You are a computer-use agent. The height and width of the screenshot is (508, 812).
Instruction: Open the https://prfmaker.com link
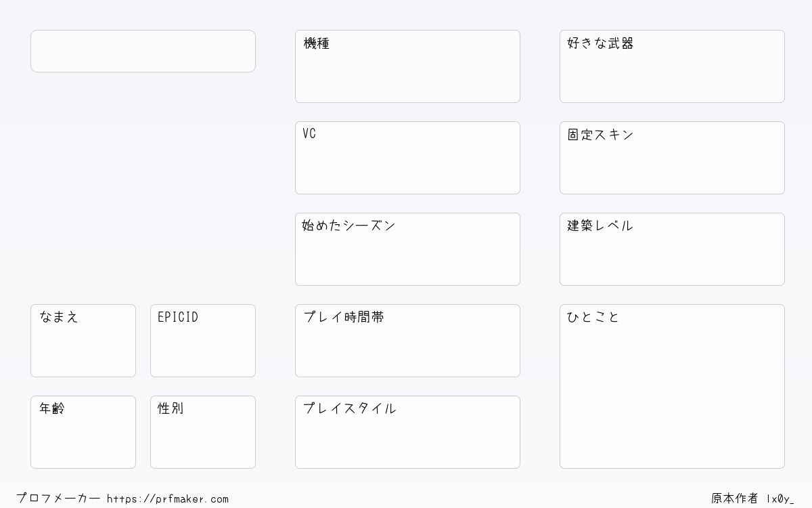tap(168, 499)
